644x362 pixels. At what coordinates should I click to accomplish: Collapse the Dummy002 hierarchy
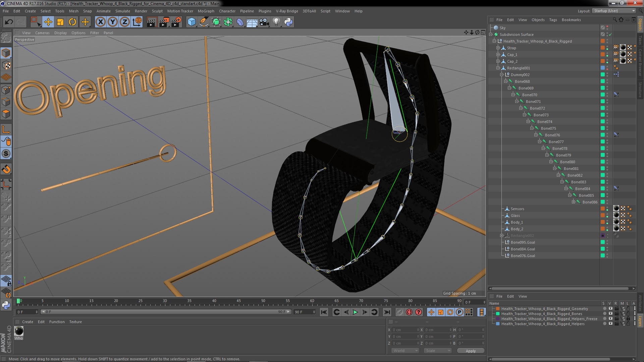[502, 75]
